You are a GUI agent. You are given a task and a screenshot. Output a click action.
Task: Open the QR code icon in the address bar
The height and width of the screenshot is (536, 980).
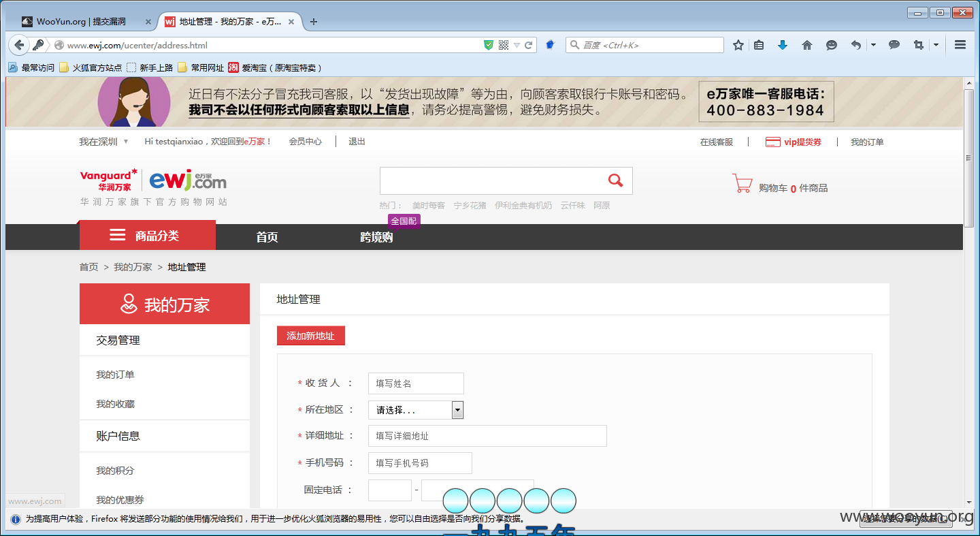point(504,45)
